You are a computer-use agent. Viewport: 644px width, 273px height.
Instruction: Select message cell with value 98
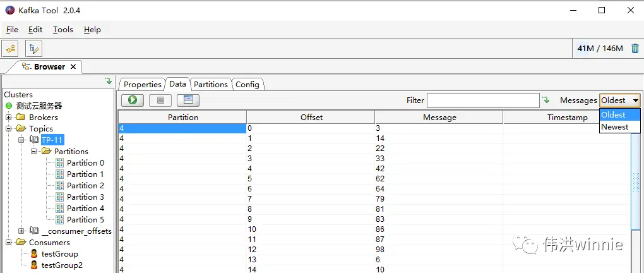pyautogui.click(x=439, y=250)
